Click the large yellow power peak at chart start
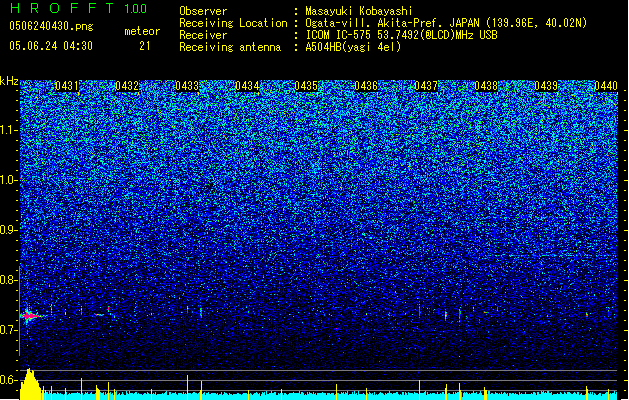This screenshot has height=400, width=629. coord(30,384)
